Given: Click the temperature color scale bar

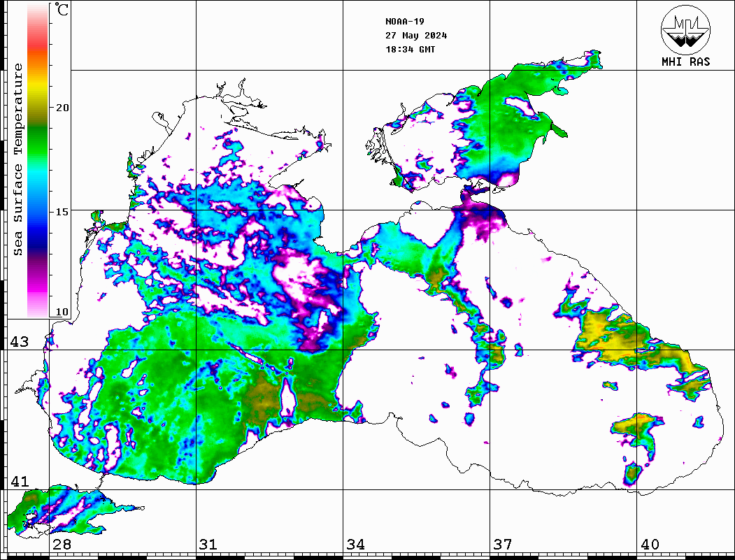Looking at the screenshot, I should (x=38, y=160).
